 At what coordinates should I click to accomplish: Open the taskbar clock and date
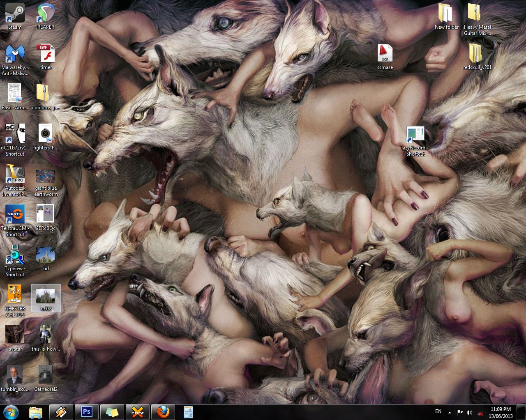point(501,412)
